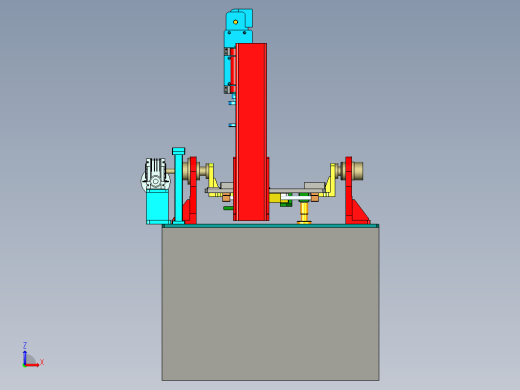Select the cyan vertical post at left
This screenshot has height=390, width=520.
179,186
